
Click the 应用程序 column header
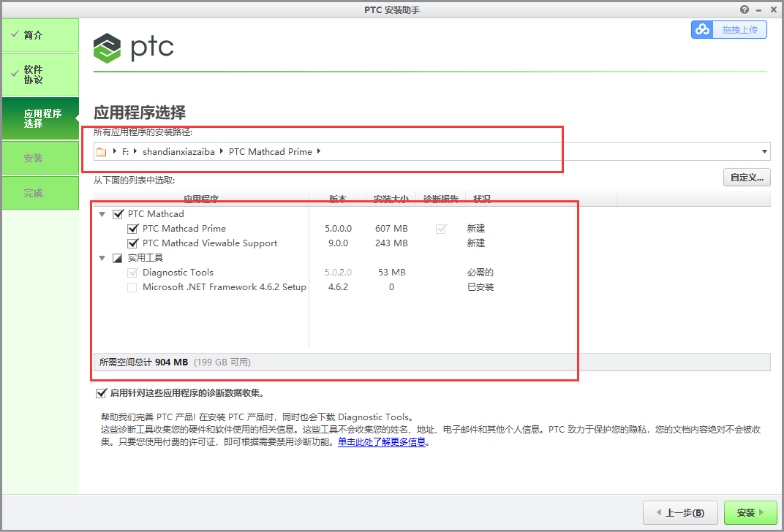[201, 199]
